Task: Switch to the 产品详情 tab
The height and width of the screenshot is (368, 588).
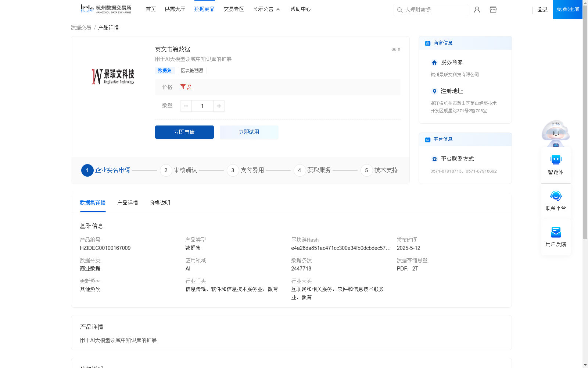Action: (x=128, y=203)
